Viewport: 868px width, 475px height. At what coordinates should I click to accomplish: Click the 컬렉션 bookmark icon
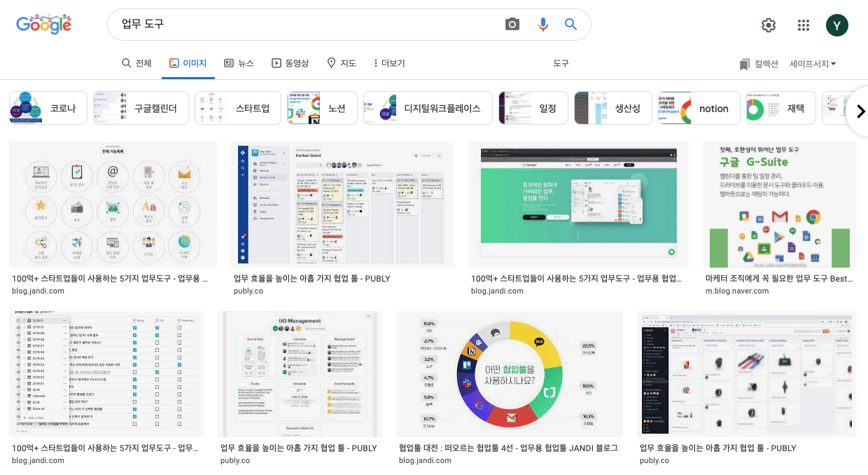click(745, 64)
